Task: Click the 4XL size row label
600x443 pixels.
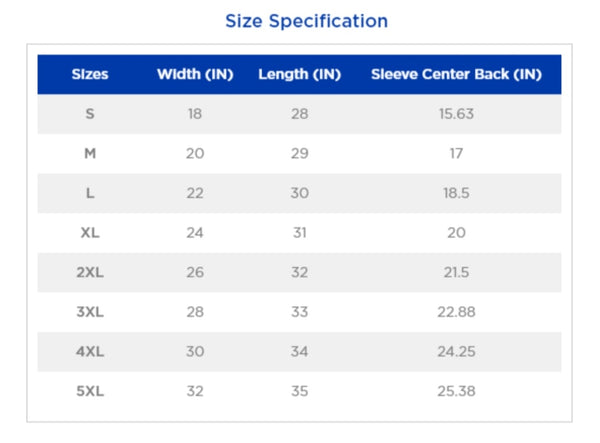Action: (x=90, y=351)
